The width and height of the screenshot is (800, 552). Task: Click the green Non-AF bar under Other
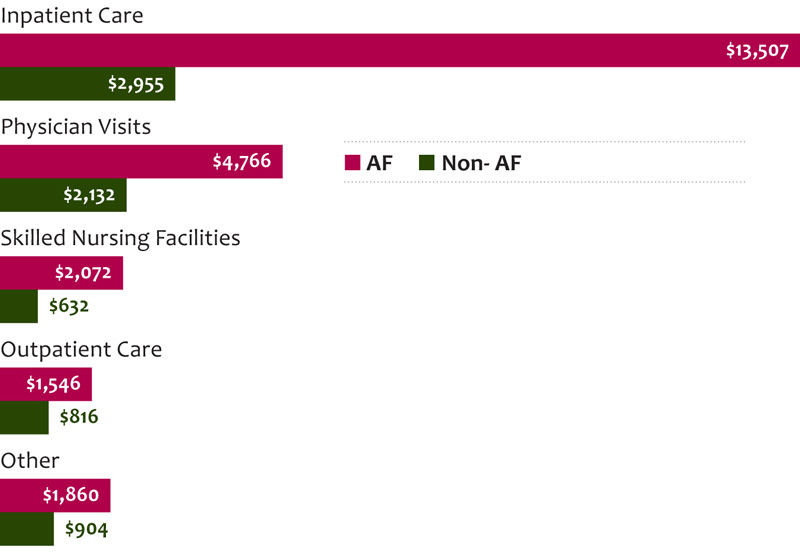coord(27,528)
